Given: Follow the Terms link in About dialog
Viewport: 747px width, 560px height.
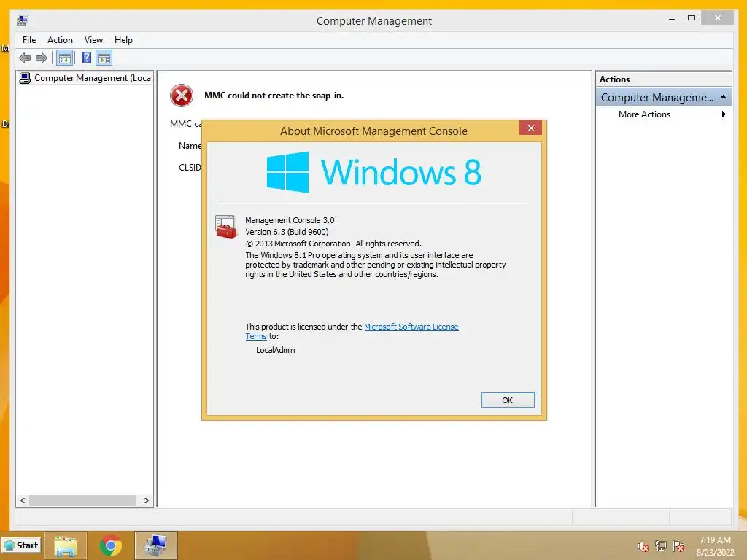Looking at the screenshot, I should [256, 336].
